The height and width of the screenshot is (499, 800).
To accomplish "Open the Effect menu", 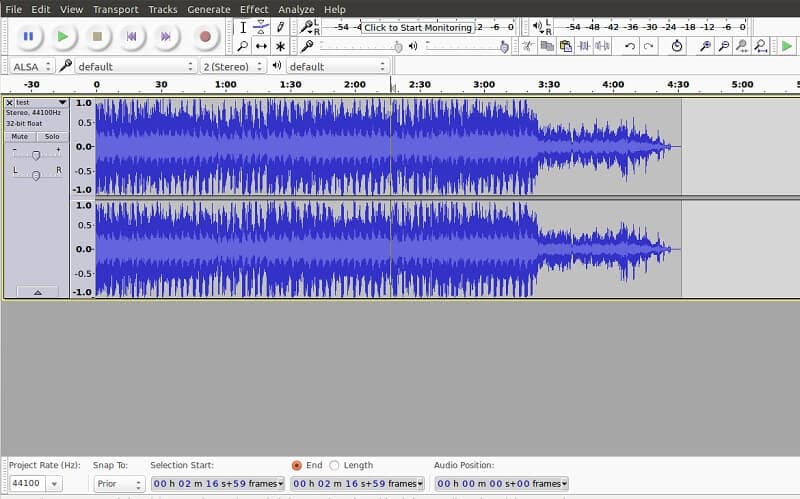I will click(254, 9).
